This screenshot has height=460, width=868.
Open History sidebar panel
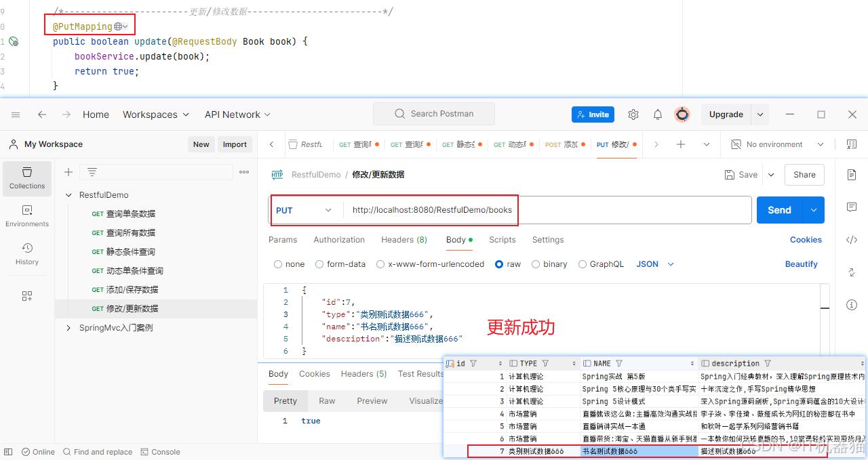(x=27, y=254)
